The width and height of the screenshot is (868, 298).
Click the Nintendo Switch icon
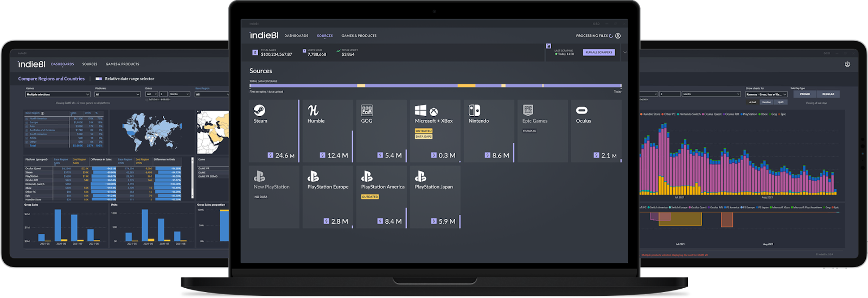pos(474,110)
